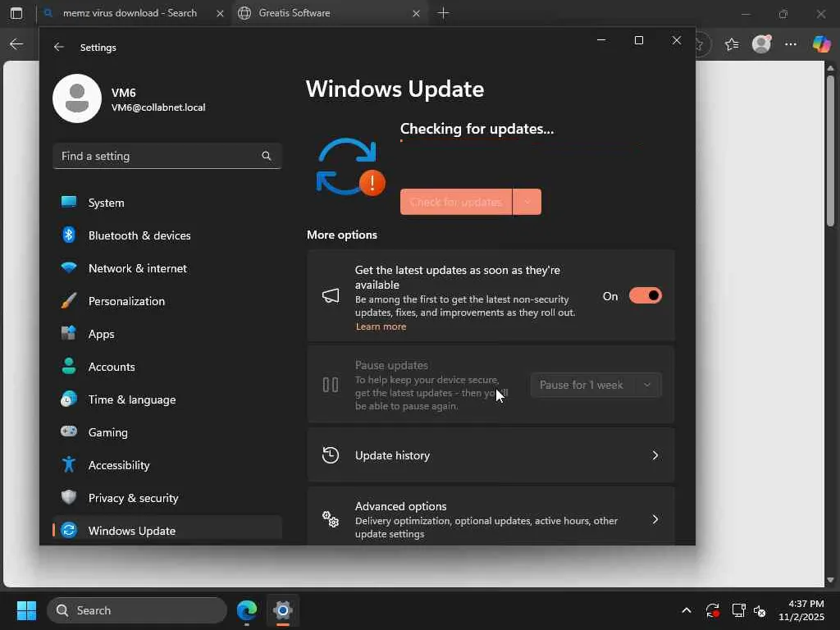Click the magnifier icon in Find a setting
This screenshot has height=630, width=840.
pos(267,156)
